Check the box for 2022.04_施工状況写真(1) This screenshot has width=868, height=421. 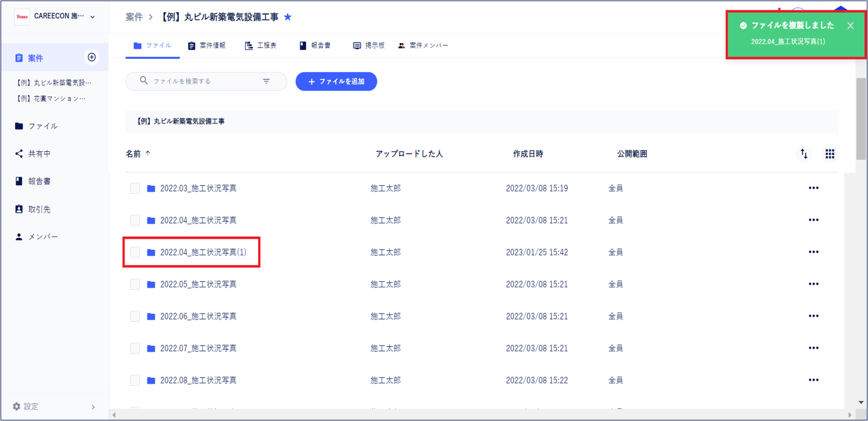tap(135, 252)
